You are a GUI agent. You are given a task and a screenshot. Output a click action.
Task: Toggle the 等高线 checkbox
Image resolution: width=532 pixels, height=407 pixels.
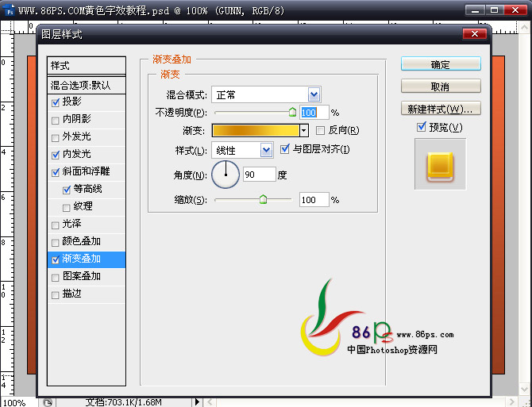pos(67,190)
